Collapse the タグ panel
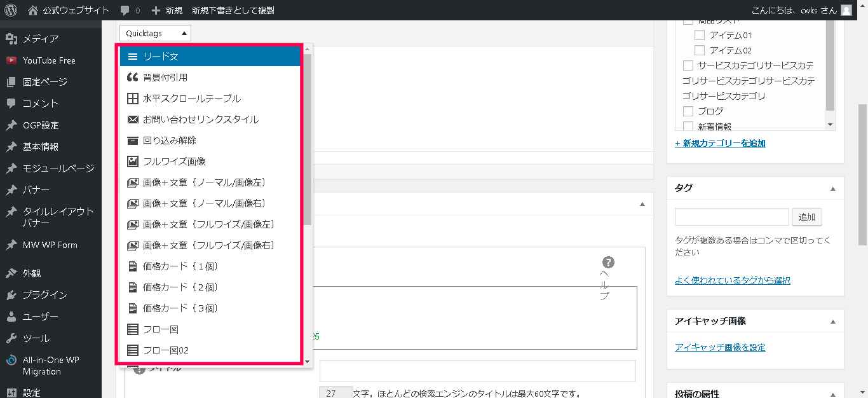868x398 pixels. [833, 189]
